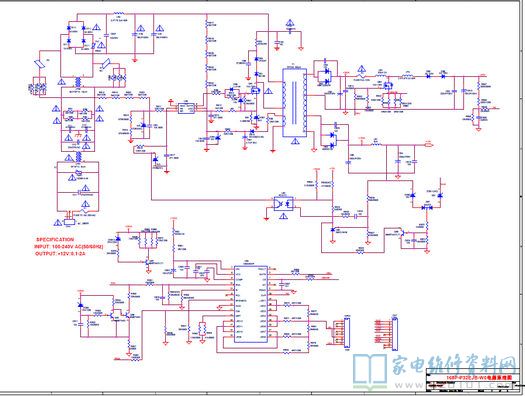This screenshot has width=525, height=396.
Task: Select the rightmost pin-header connector with red pin labels
Action: (x=395, y=334)
